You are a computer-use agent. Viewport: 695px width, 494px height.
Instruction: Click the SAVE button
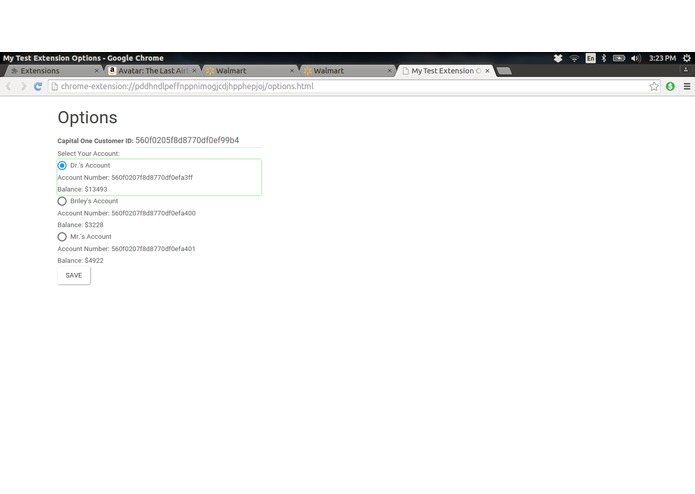tap(74, 276)
